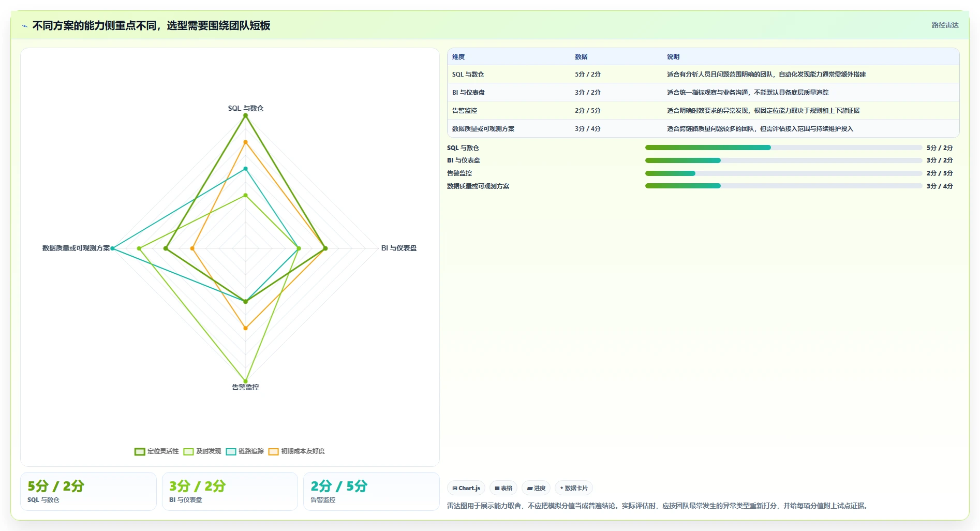
Task: Click the light-green data point at 告警监控 axis tip
Action: pyautogui.click(x=245, y=381)
